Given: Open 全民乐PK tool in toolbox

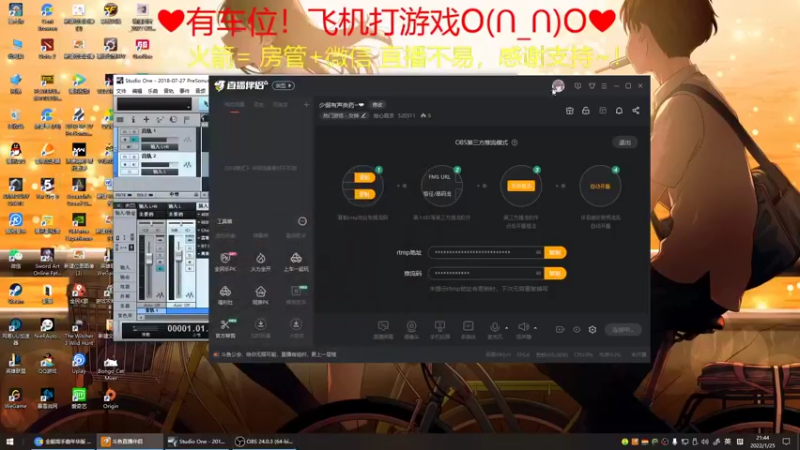Looking at the screenshot, I should point(226,261).
